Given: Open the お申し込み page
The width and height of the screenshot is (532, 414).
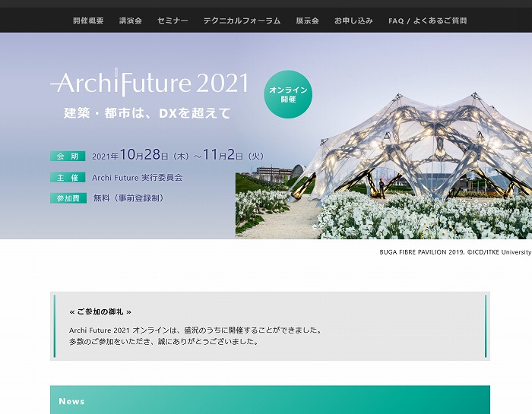Looking at the screenshot, I should [353, 21].
